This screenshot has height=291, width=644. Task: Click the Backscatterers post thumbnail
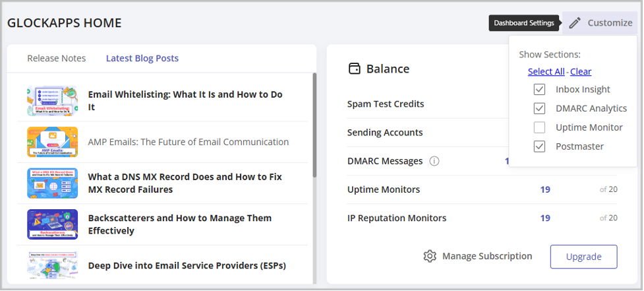[52, 224]
